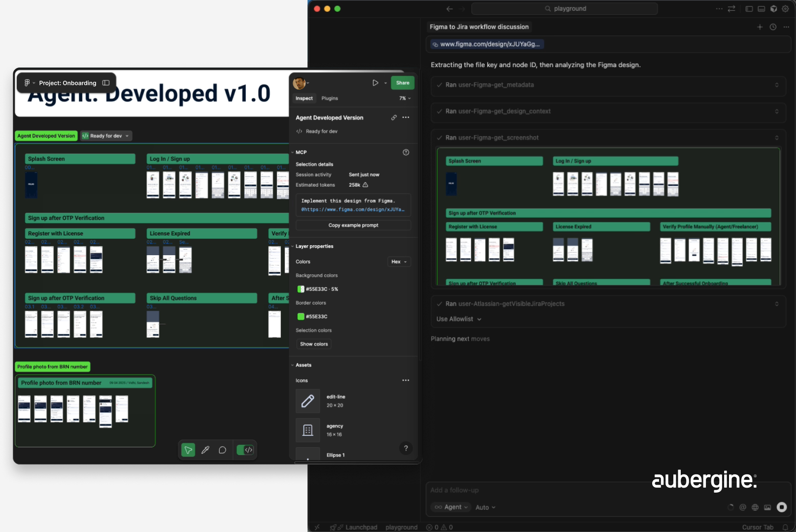796x532 pixels.
Task: Click the Agent Developed Version canvas label
Action: tap(46, 136)
